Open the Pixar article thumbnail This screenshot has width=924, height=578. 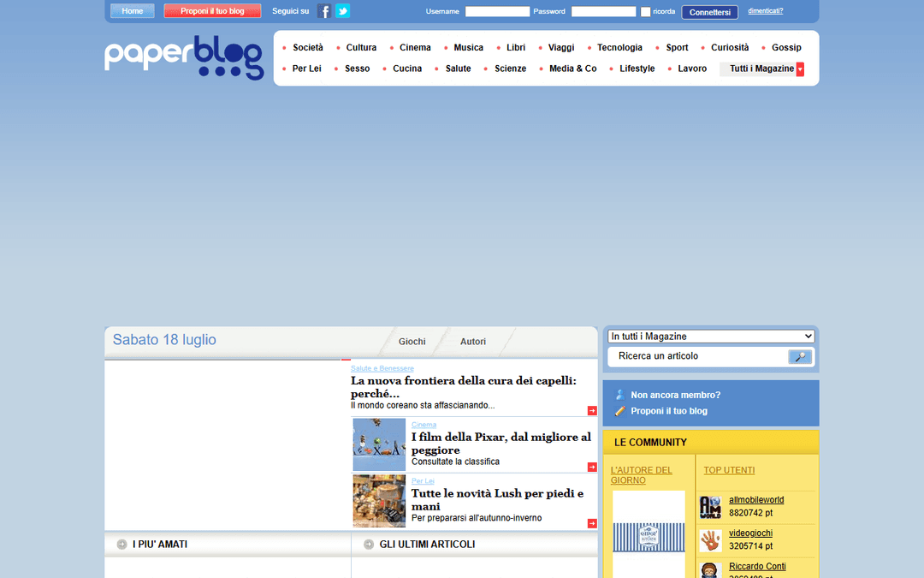point(379,444)
